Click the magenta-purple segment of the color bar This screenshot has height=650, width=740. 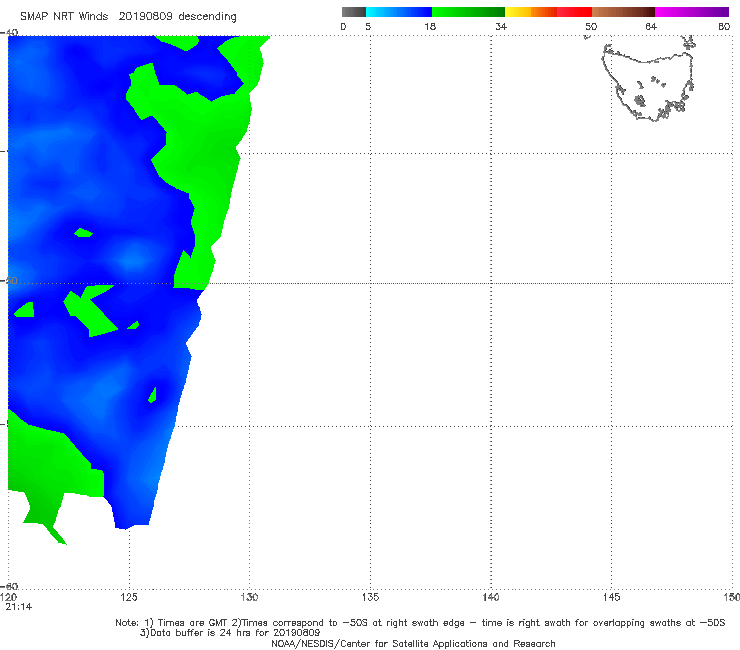692,12
